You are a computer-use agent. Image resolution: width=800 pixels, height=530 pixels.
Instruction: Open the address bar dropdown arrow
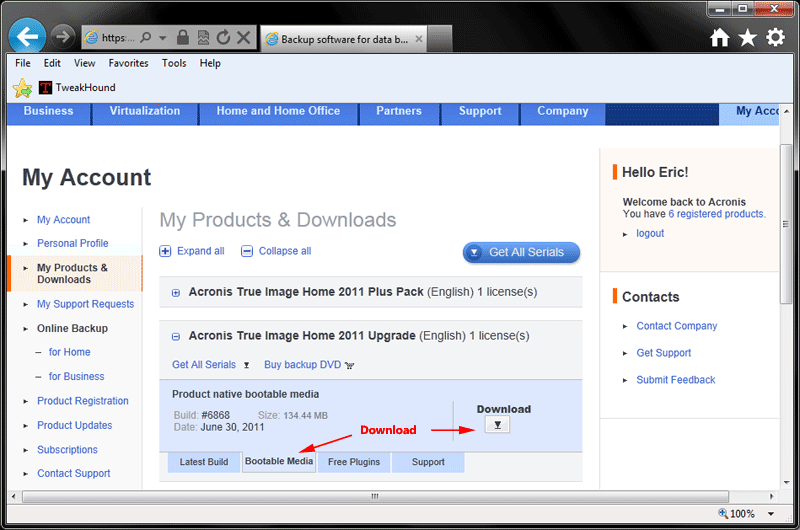click(162, 38)
